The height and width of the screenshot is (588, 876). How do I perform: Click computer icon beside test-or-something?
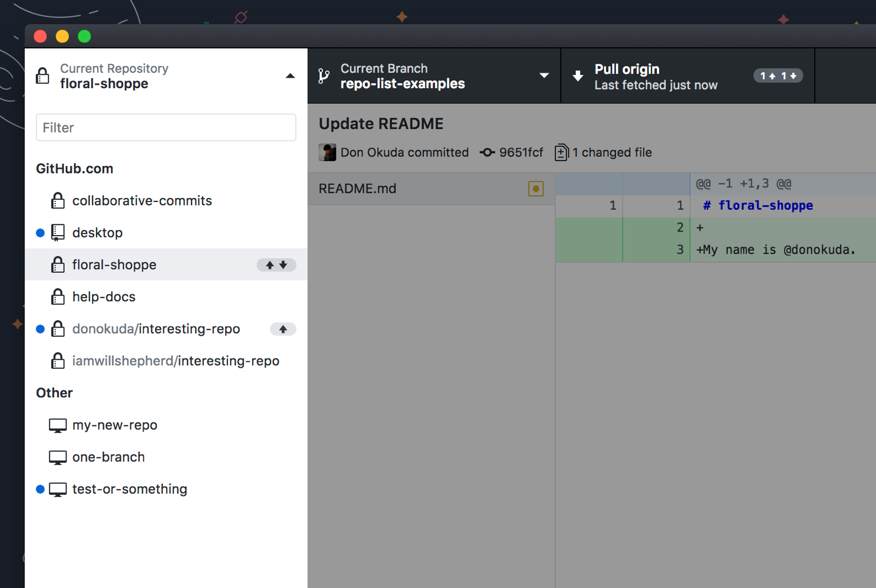point(58,490)
